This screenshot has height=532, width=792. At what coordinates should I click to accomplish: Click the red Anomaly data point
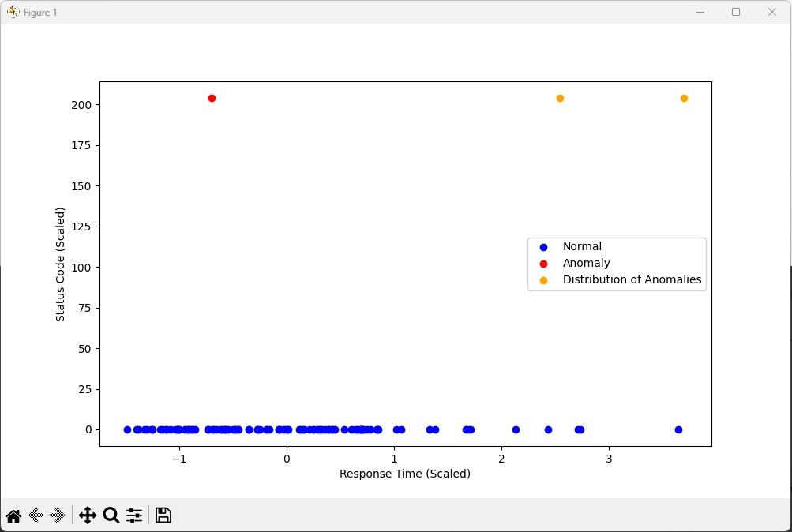(212, 98)
